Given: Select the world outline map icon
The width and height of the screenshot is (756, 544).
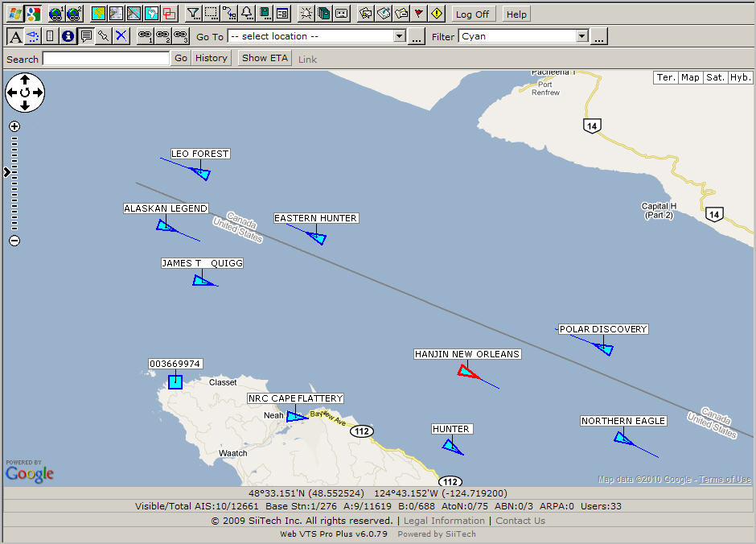Looking at the screenshot, I should pyautogui.click(x=151, y=14).
